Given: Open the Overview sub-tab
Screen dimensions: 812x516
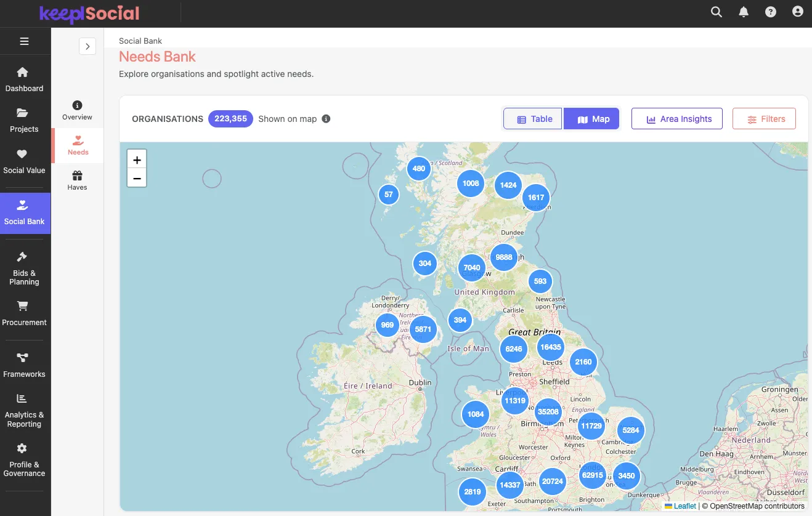Looking at the screenshot, I should [77, 111].
